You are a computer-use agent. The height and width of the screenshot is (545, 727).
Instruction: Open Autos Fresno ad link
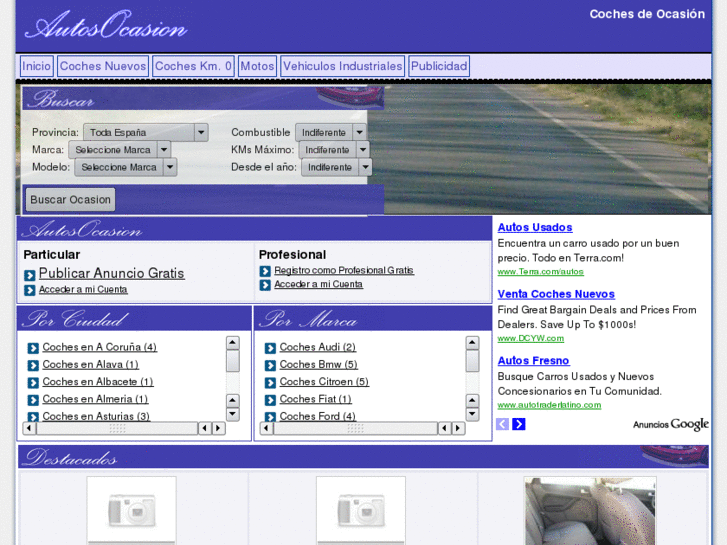pos(533,360)
